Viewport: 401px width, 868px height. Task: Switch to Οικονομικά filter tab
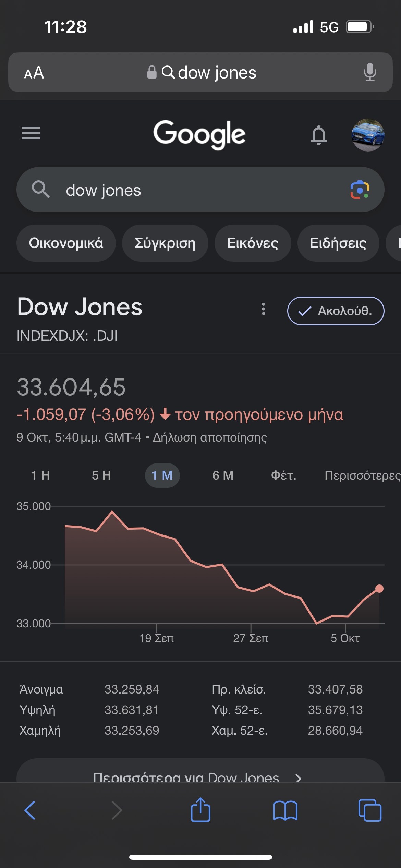tap(66, 243)
